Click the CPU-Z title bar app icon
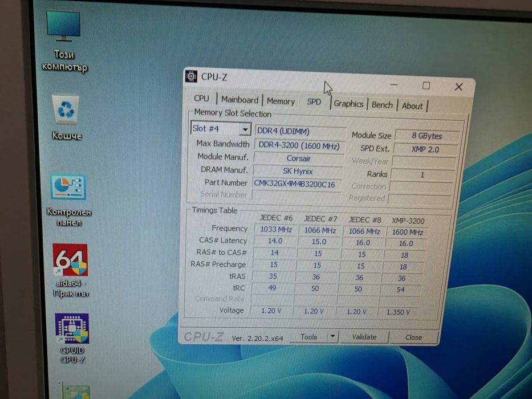The height and width of the screenshot is (399, 532). [x=191, y=76]
